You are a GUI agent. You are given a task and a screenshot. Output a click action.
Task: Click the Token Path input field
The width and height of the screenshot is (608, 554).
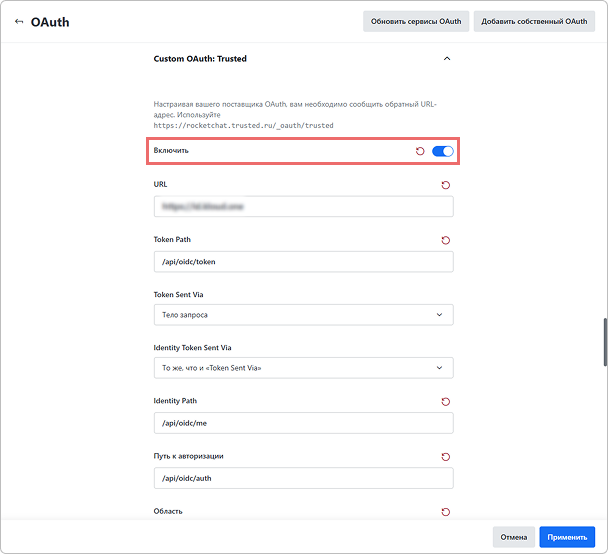point(304,262)
